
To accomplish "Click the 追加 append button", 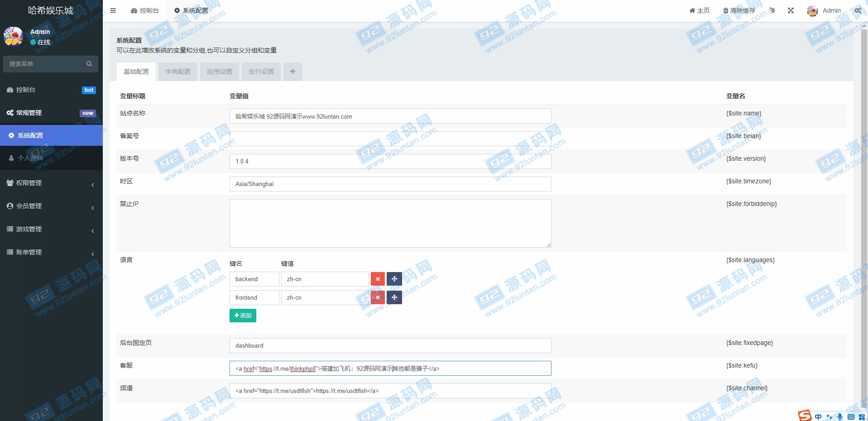I will [243, 316].
